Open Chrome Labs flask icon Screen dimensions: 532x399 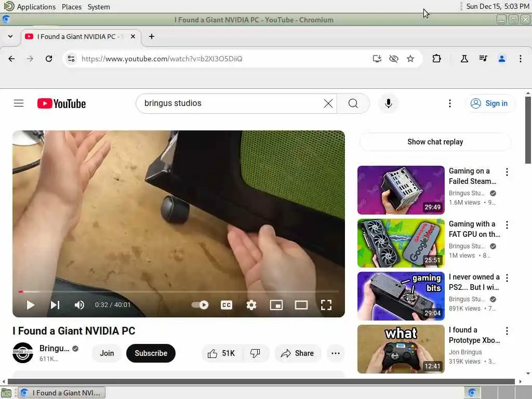coord(464,59)
